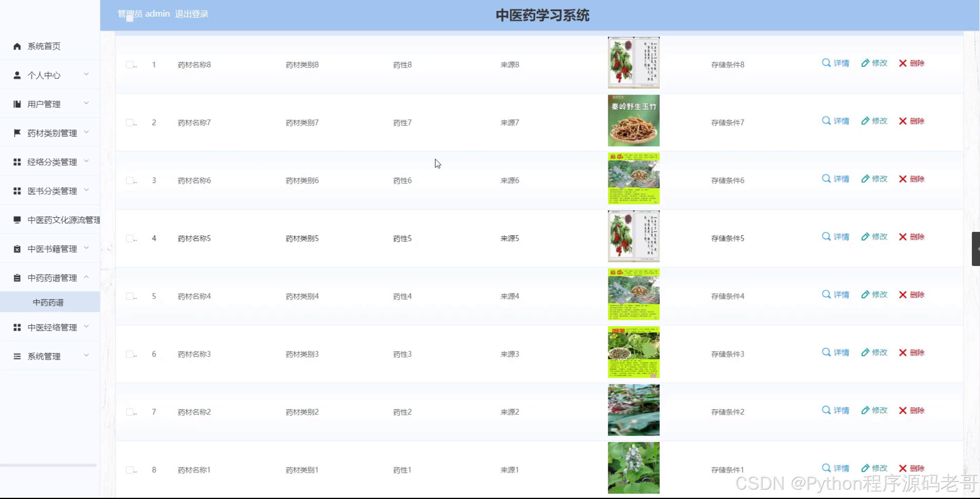Expand the 用户管理 menu chevron
The width and height of the screenshot is (980, 499).
[x=86, y=103]
